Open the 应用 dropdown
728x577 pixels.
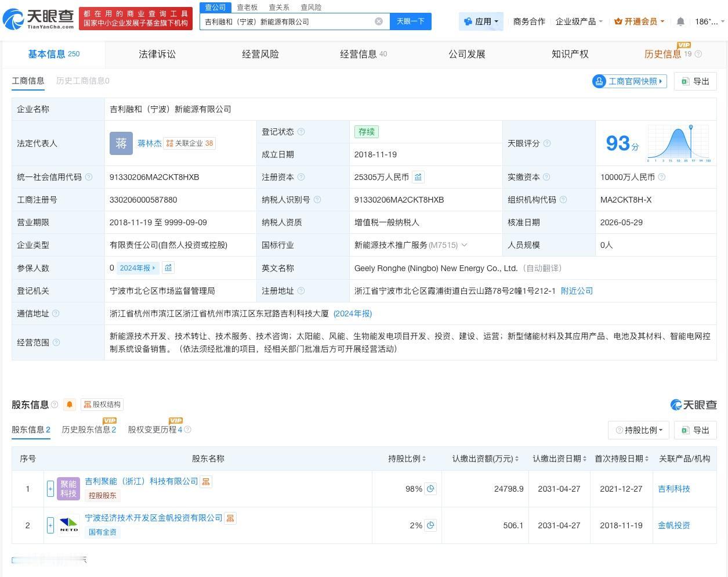click(481, 21)
